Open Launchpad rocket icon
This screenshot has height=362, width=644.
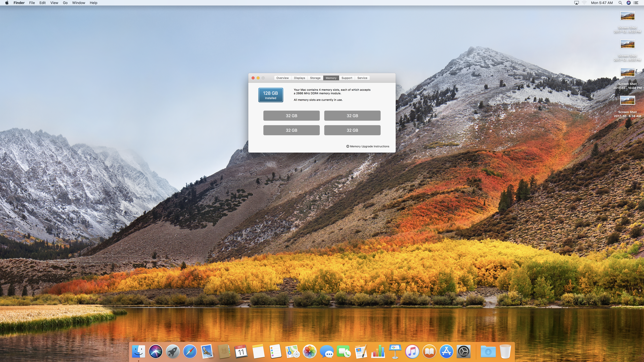tap(173, 352)
